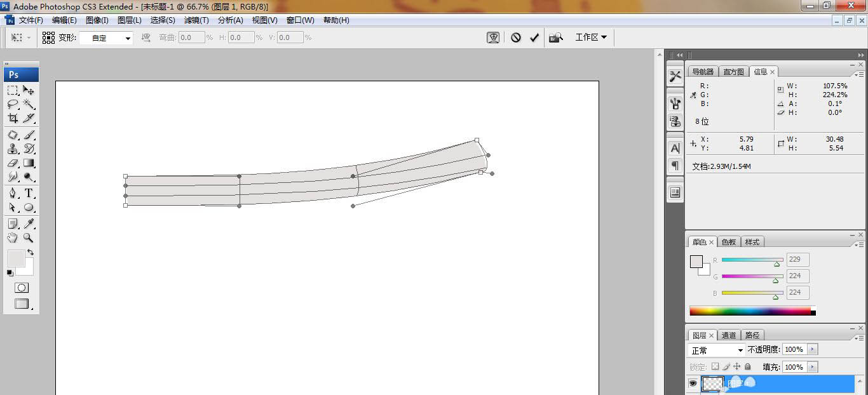The height and width of the screenshot is (395, 868).
Task: Select the Lasso tool
Action: (x=13, y=104)
